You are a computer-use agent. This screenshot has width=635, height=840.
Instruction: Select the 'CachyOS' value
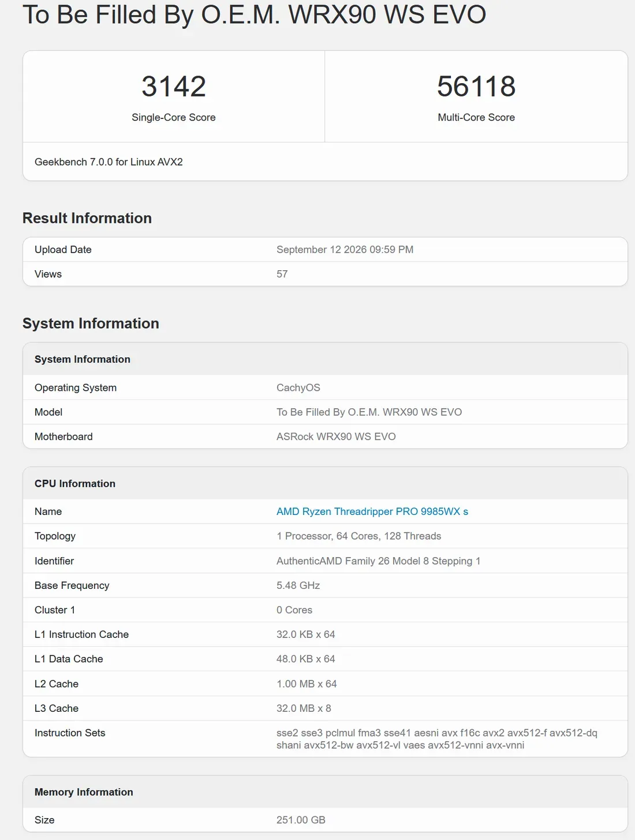click(x=298, y=388)
